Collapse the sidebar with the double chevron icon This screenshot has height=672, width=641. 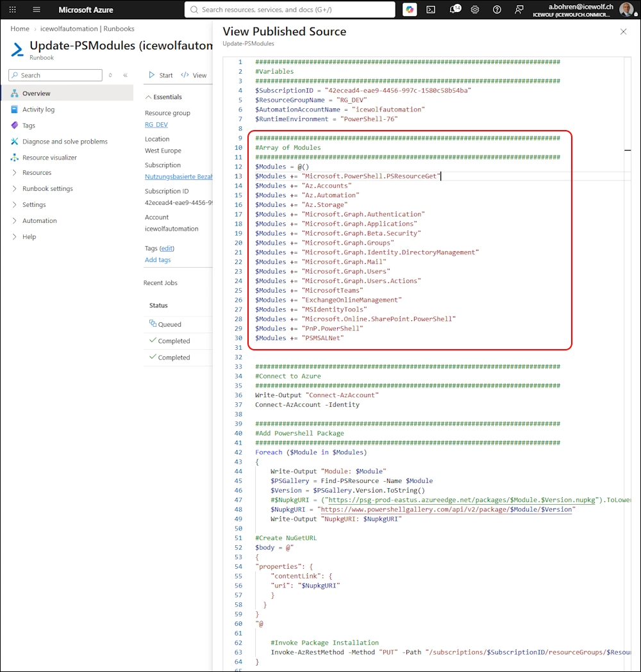126,75
